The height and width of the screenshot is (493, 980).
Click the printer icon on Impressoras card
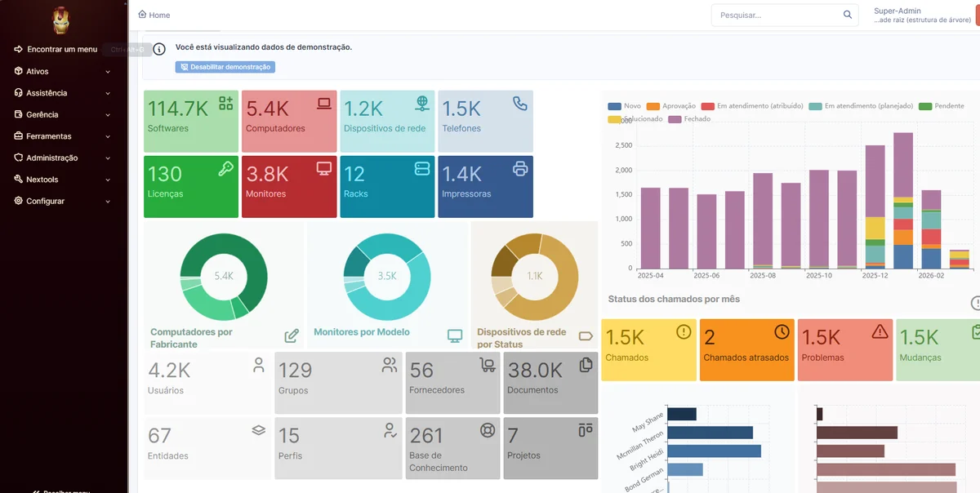click(520, 169)
